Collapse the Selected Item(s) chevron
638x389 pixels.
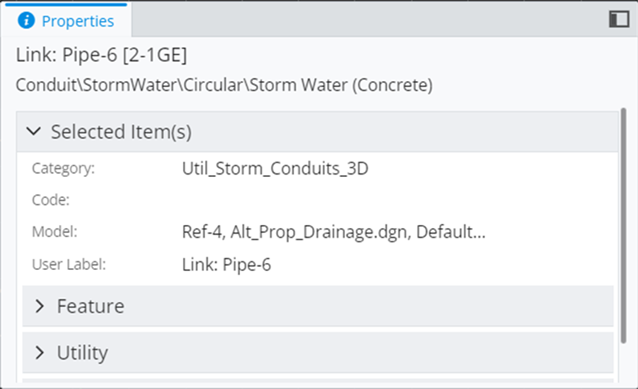click(33, 131)
